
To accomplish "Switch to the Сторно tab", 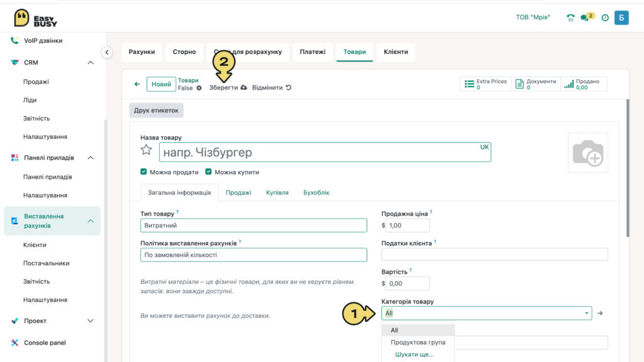I will click(x=184, y=52).
